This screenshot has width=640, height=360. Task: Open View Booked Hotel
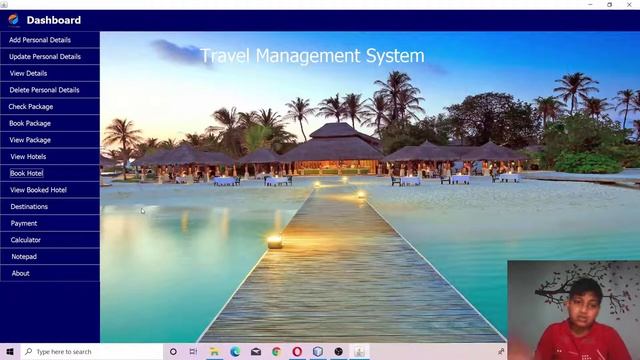click(x=50, y=190)
